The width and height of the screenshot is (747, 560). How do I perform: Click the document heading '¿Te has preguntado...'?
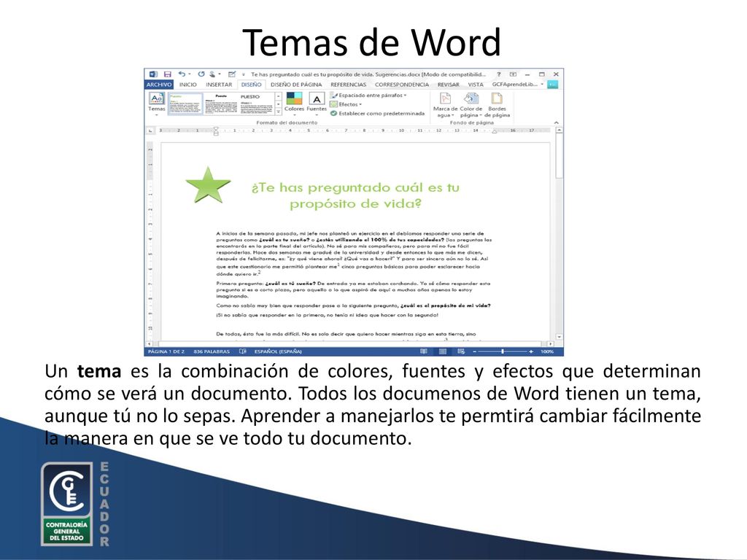(355, 195)
